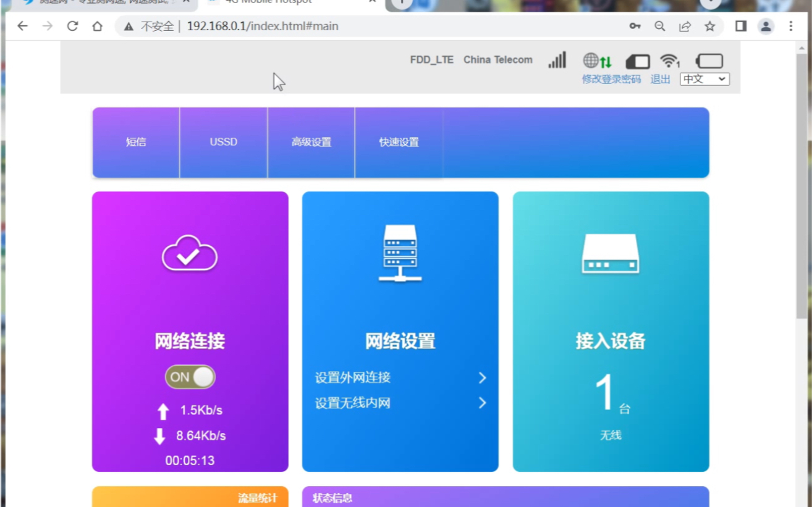
Task: Click the download speed arrow
Action: click(x=159, y=436)
